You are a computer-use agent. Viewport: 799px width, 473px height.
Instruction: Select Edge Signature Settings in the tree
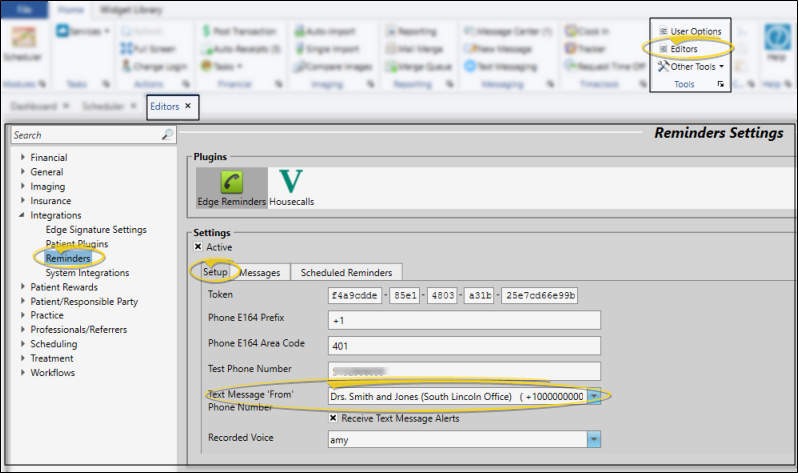tap(96, 230)
